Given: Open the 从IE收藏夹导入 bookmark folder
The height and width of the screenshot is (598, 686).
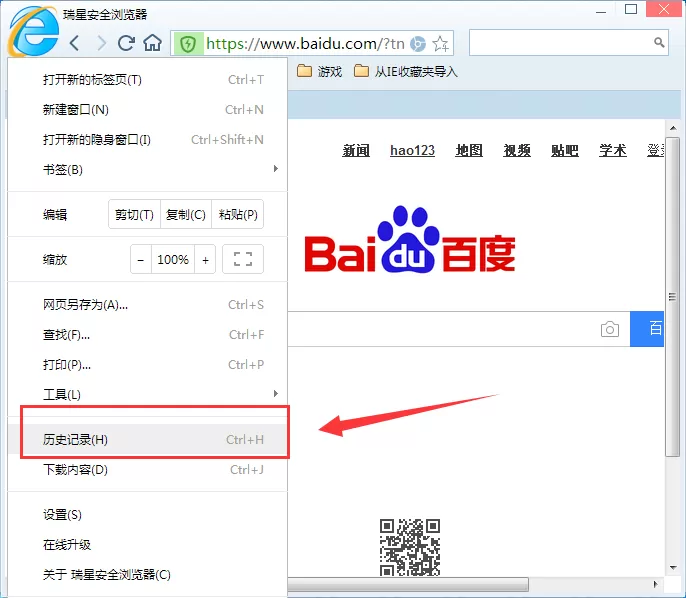Looking at the screenshot, I should [x=406, y=71].
